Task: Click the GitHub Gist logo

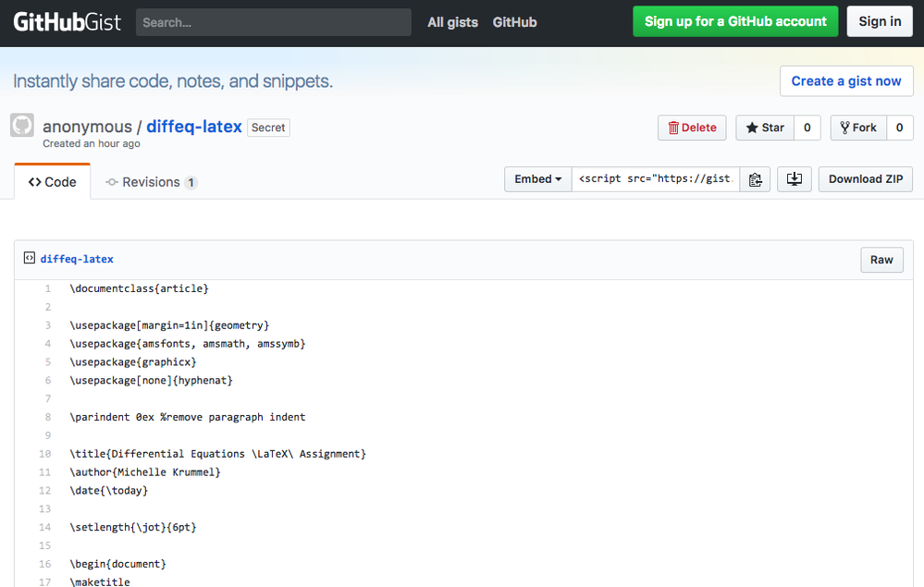Action: pyautogui.click(x=67, y=22)
